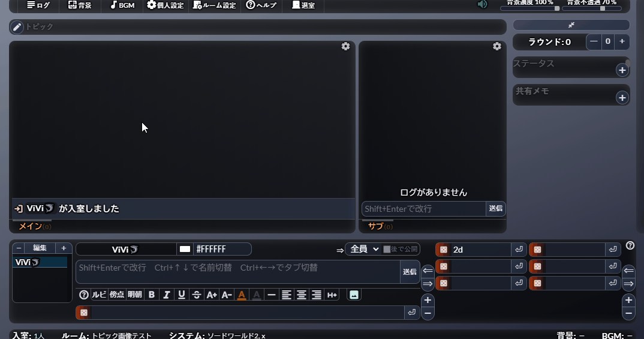Increase font size with A+
The height and width of the screenshot is (339, 644).
point(212,295)
